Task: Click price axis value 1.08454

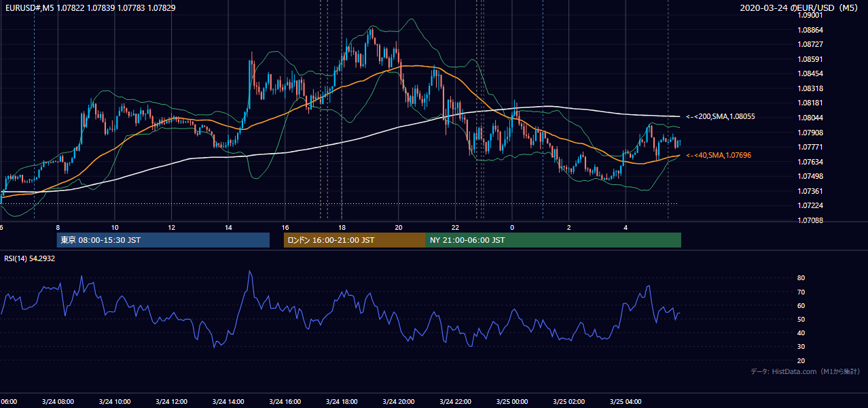Action: [812, 73]
